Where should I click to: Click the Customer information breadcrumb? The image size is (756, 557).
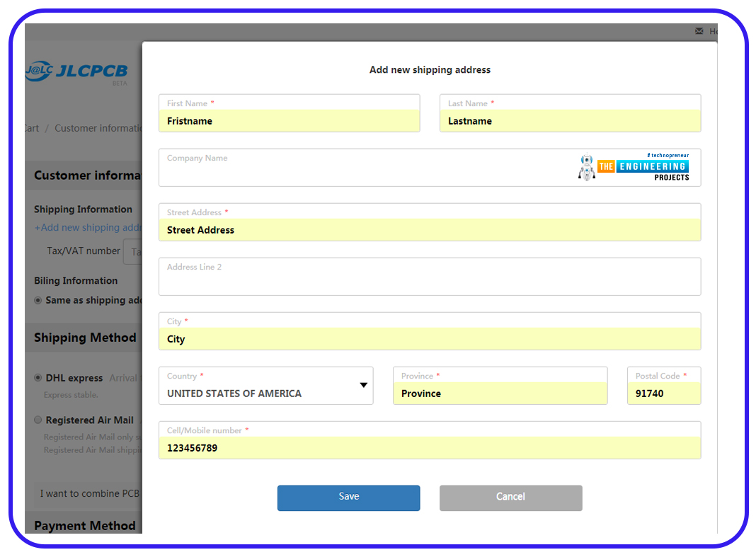tap(98, 128)
